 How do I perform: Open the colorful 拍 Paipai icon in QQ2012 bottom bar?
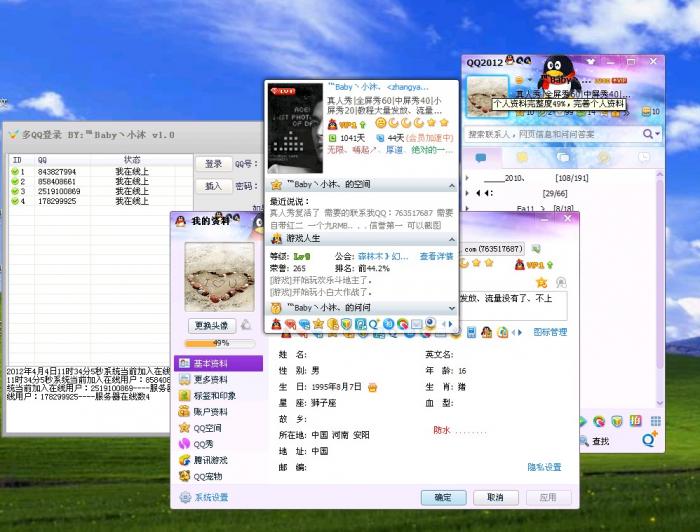[x=636, y=420]
